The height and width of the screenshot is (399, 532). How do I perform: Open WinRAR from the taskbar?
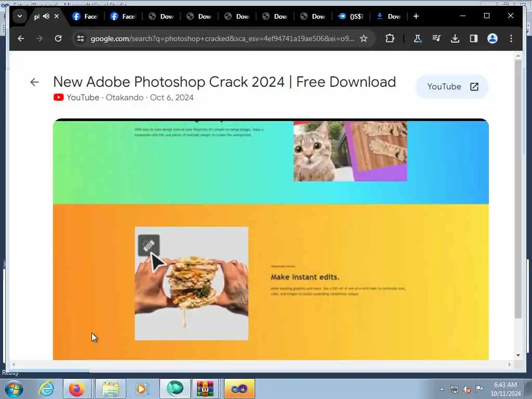click(x=205, y=389)
